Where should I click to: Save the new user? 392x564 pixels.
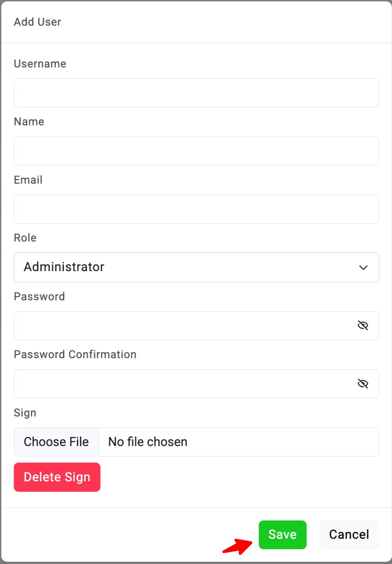282,534
